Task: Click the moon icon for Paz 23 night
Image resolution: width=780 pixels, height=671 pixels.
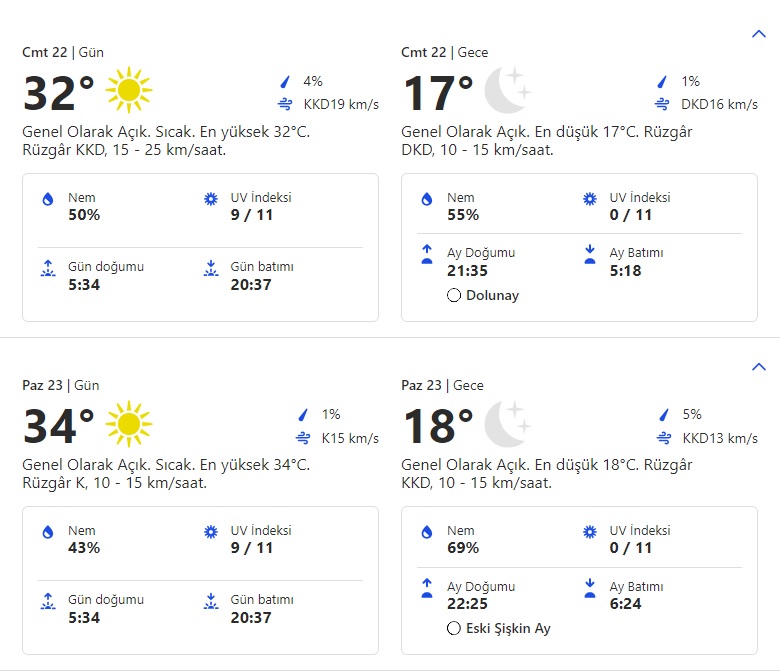Action: 507,424
